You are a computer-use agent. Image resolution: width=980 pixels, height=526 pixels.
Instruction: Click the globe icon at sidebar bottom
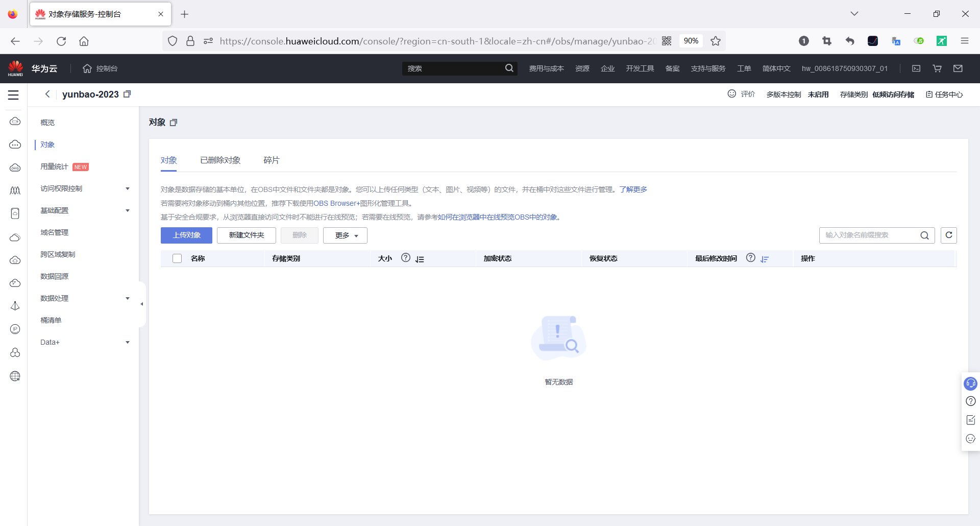tap(15, 376)
